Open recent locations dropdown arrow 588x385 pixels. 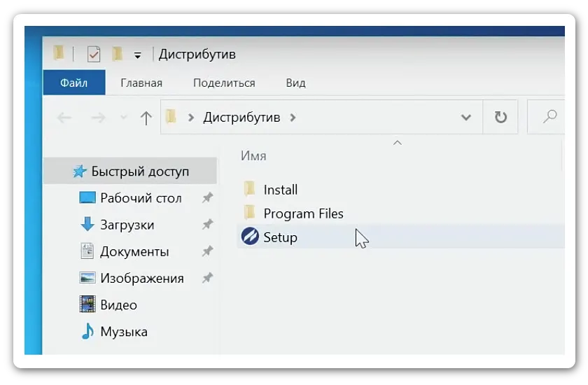[123, 118]
